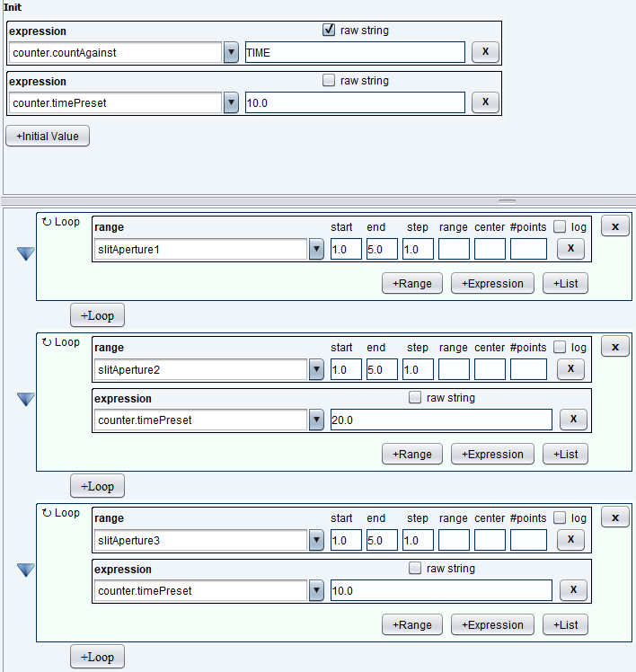
Task: Open the slitAperture1 device dropdown
Action: coord(316,250)
